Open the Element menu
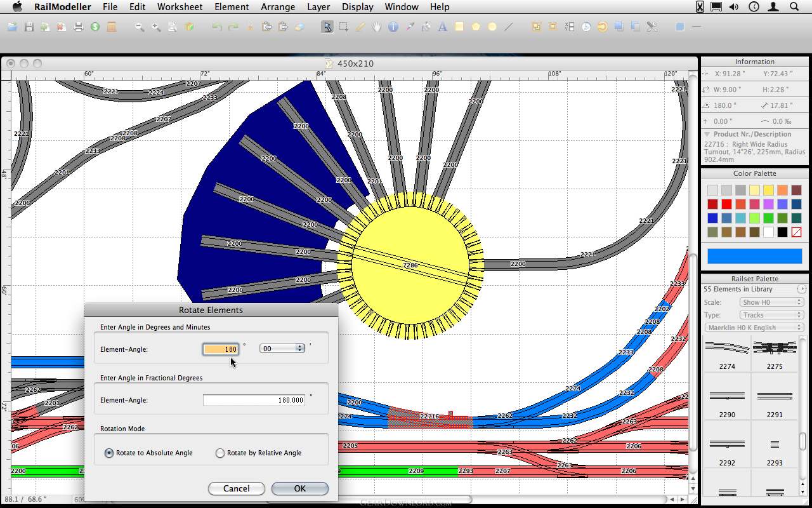Image resolution: width=812 pixels, height=508 pixels. click(x=232, y=7)
